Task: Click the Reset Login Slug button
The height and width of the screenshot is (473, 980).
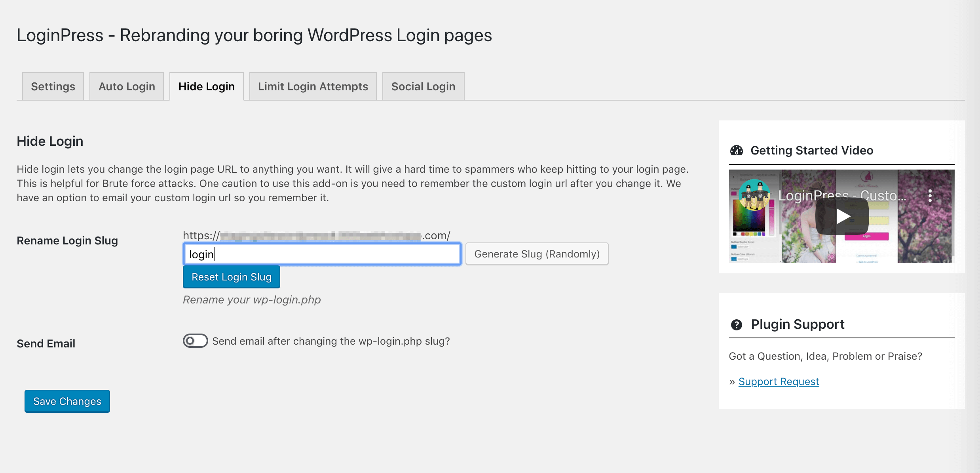Action: coord(232,277)
